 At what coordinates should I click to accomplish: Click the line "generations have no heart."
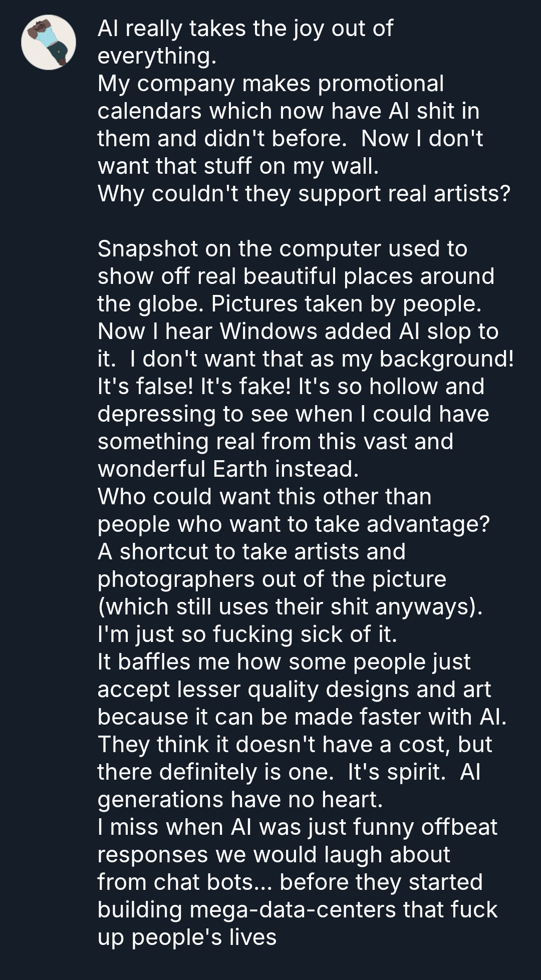point(240,800)
